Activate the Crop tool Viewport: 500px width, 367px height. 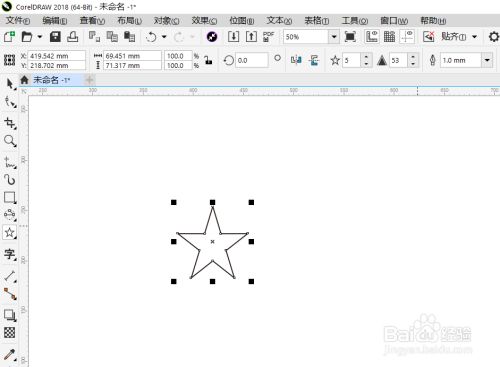click(x=10, y=123)
